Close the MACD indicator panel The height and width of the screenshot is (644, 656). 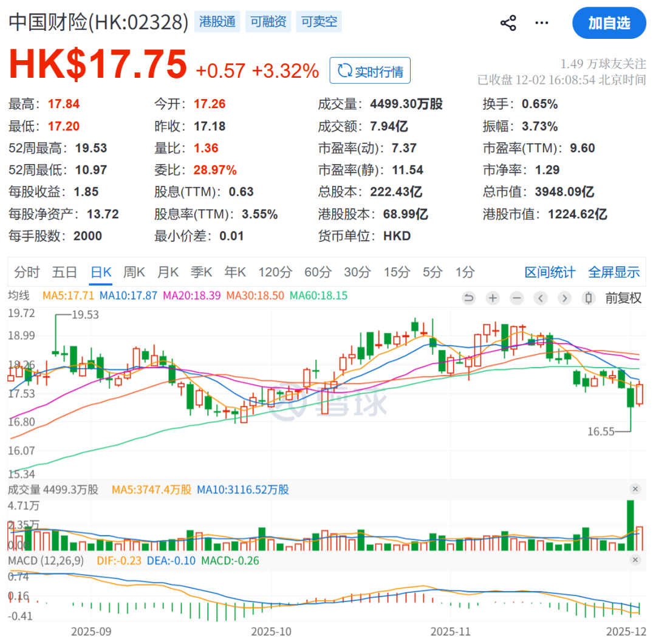(x=635, y=560)
